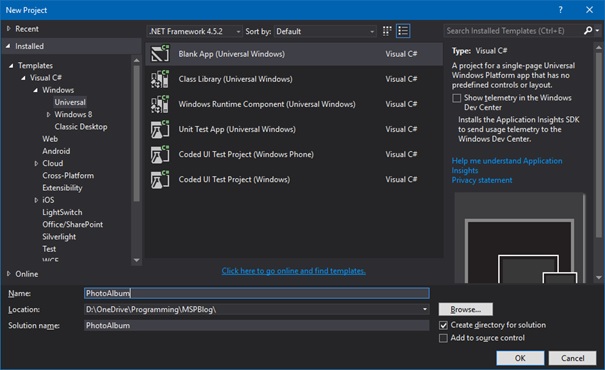
Task: Open the search options dropdown arrow
Action: (597, 30)
